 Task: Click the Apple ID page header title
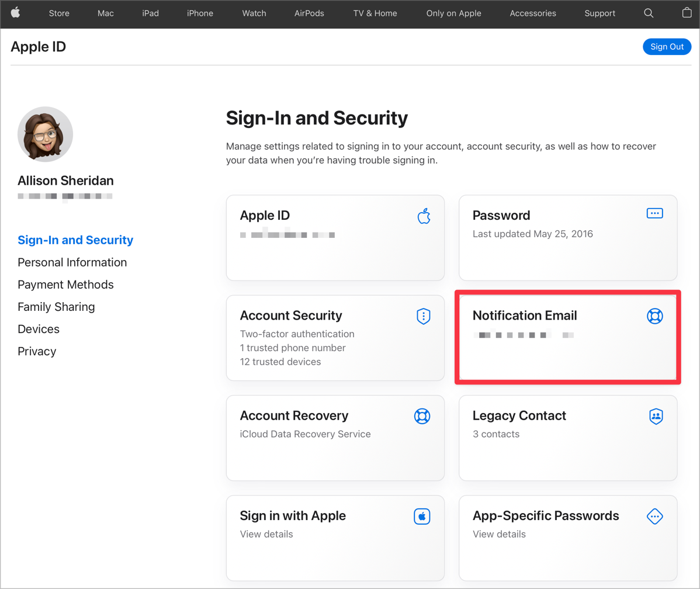(x=39, y=46)
